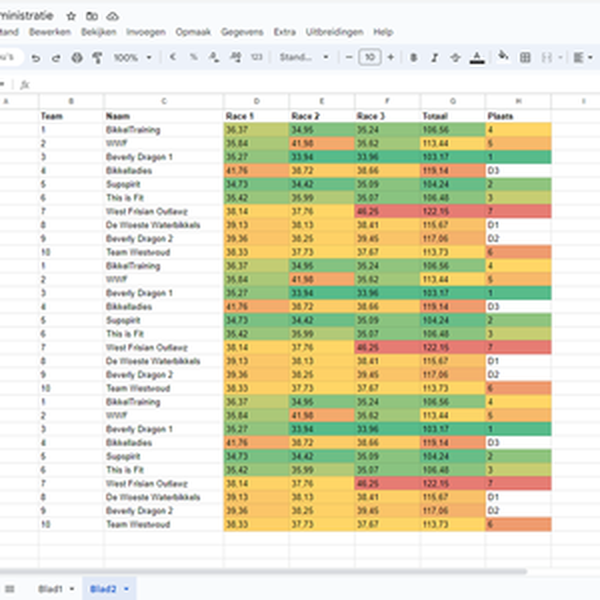Image resolution: width=600 pixels, height=600 pixels.
Task: Select the Race 3 header cell
Action: pyautogui.click(x=388, y=116)
